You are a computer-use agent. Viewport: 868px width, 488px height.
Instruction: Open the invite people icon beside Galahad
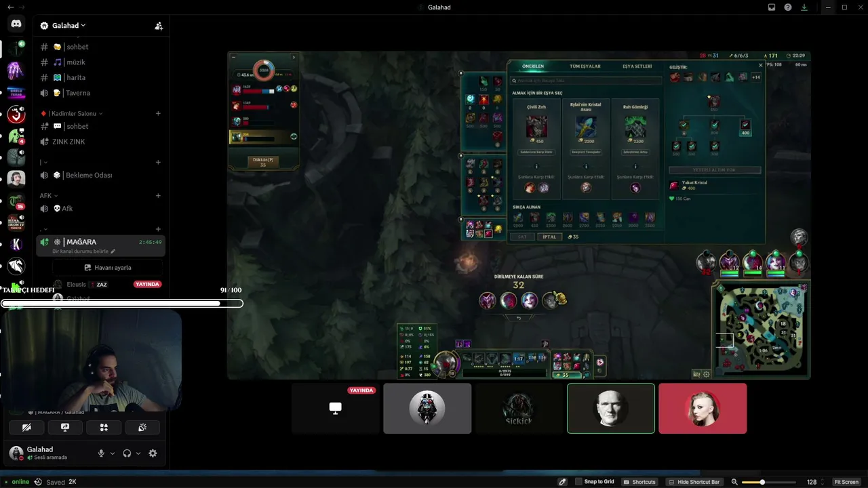pos(159,26)
